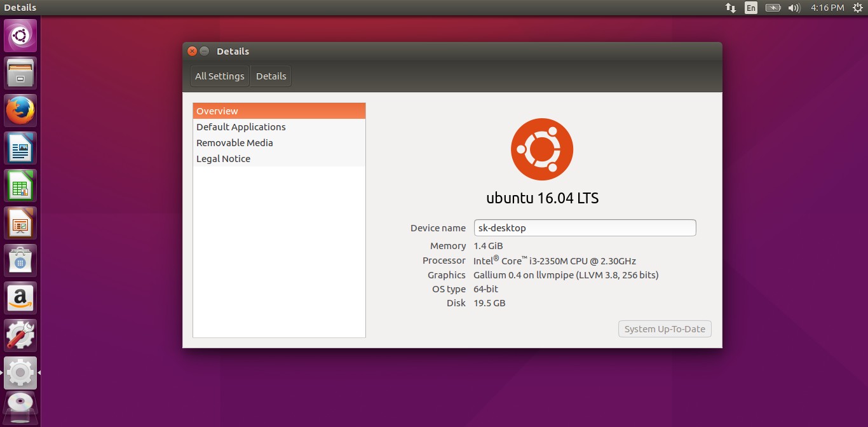Open the En keyboard layout indicator
This screenshot has width=868, height=427.
(x=751, y=8)
